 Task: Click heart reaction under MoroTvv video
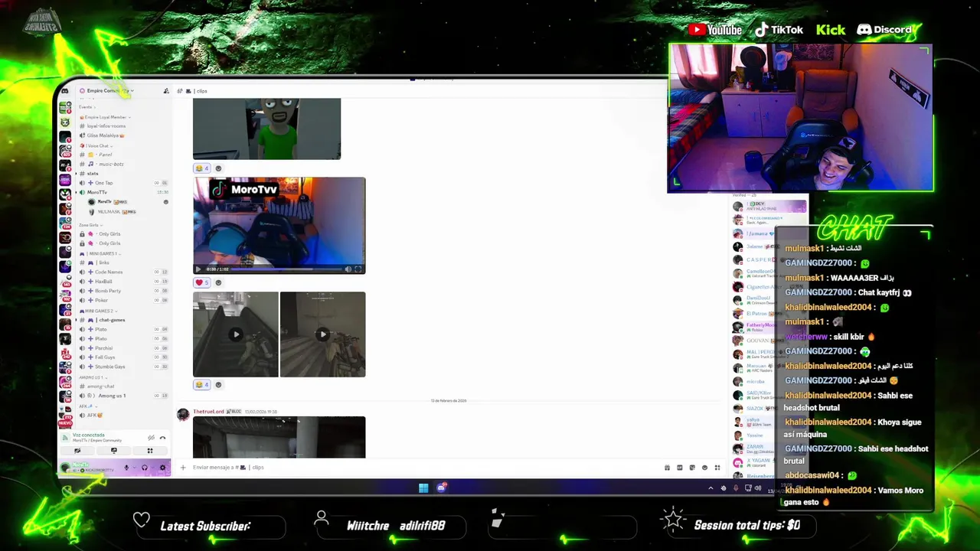(x=202, y=282)
